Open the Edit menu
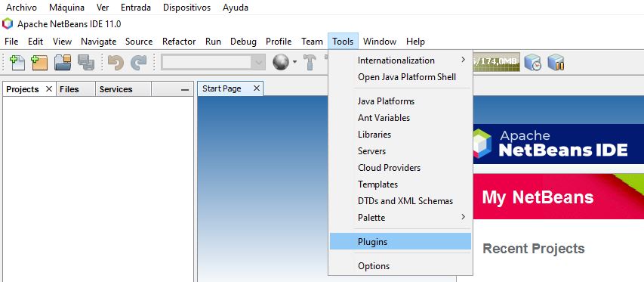The image size is (644, 282). [35, 42]
